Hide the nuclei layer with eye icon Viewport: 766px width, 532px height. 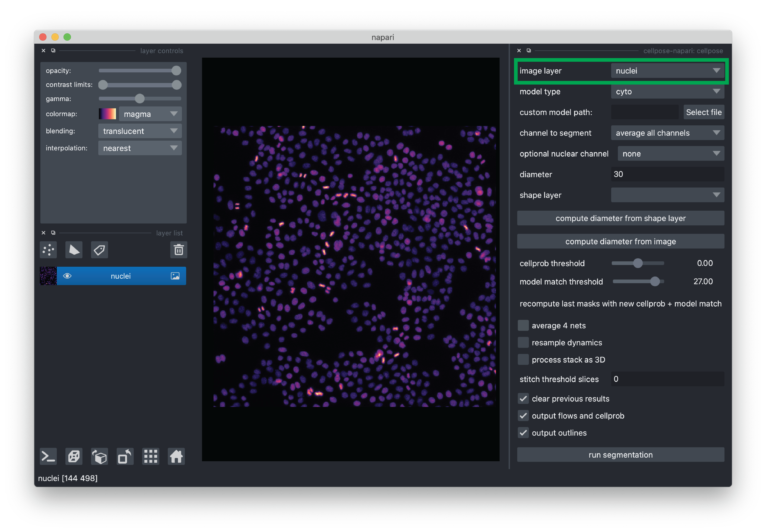pyautogui.click(x=67, y=276)
